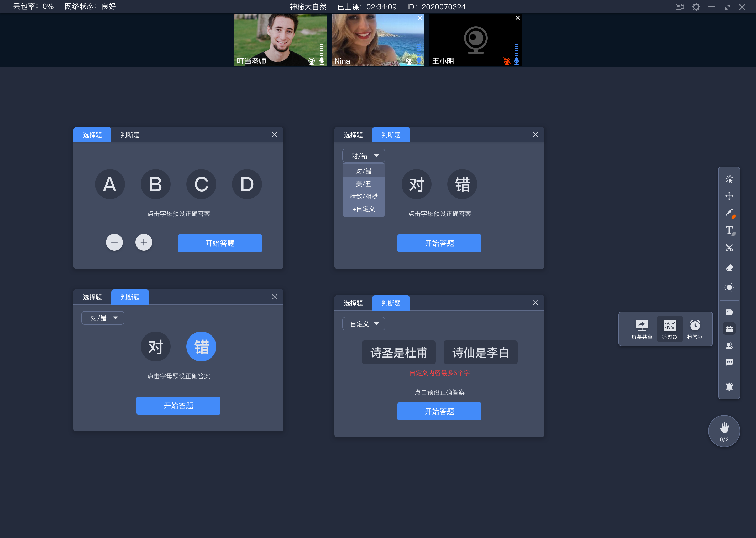Toggle 错 answer button in bottom-left panel

point(201,346)
